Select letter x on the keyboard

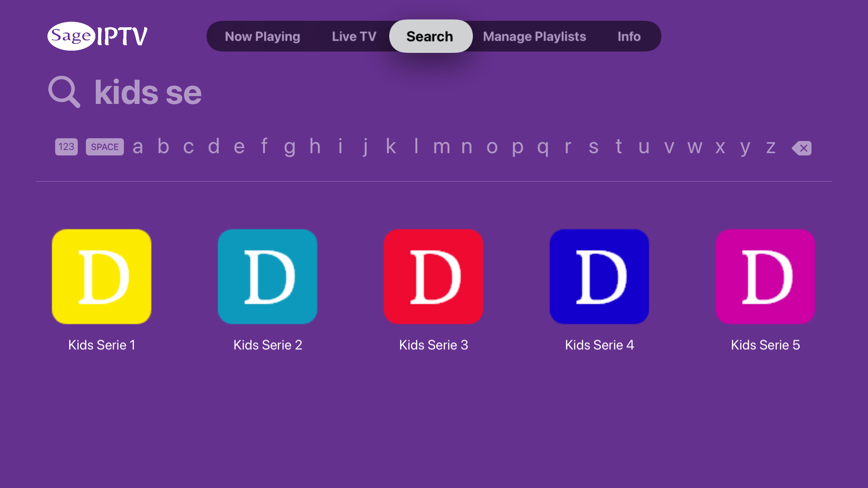pyautogui.click(x=720, y=147)
